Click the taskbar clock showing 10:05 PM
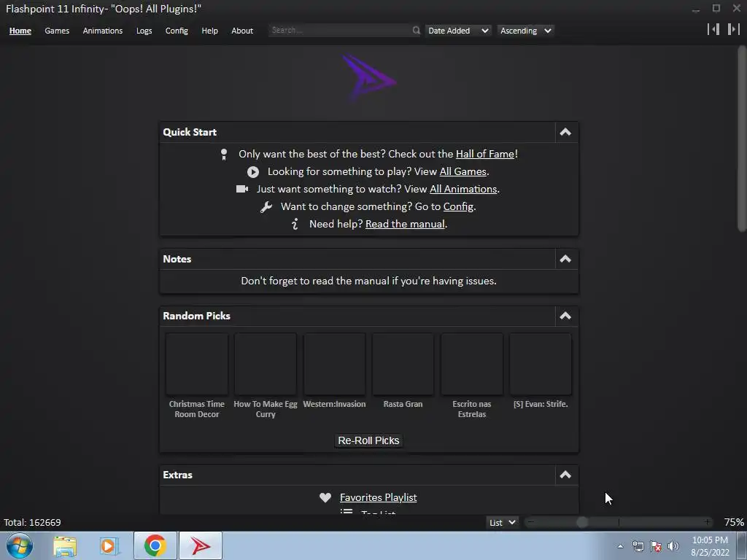 point(710,546)
